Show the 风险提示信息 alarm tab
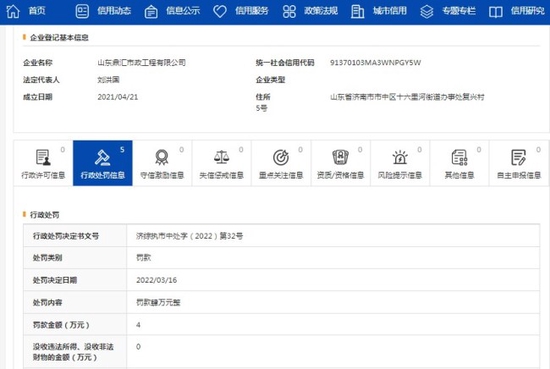Viewport: 550px width, 369px height. (x=400, y=163)
